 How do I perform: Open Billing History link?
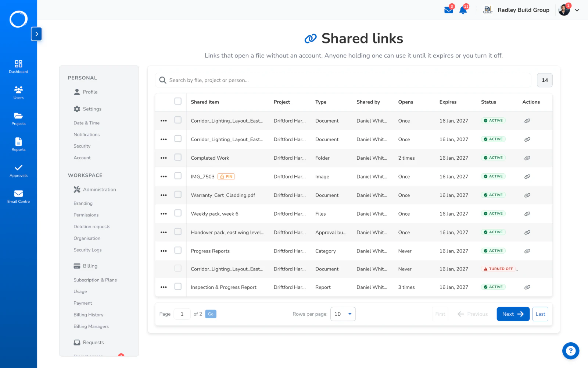click(x=88, y=315)
